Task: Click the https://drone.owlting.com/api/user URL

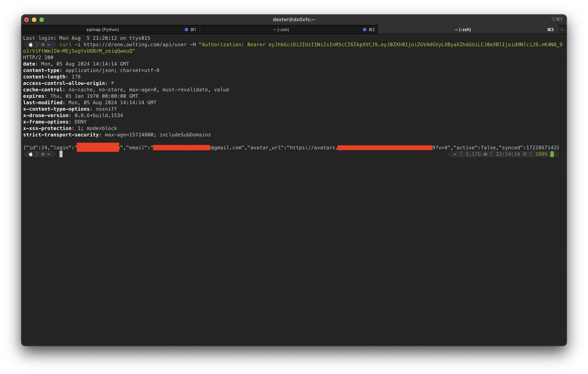Action: [135, 45]
